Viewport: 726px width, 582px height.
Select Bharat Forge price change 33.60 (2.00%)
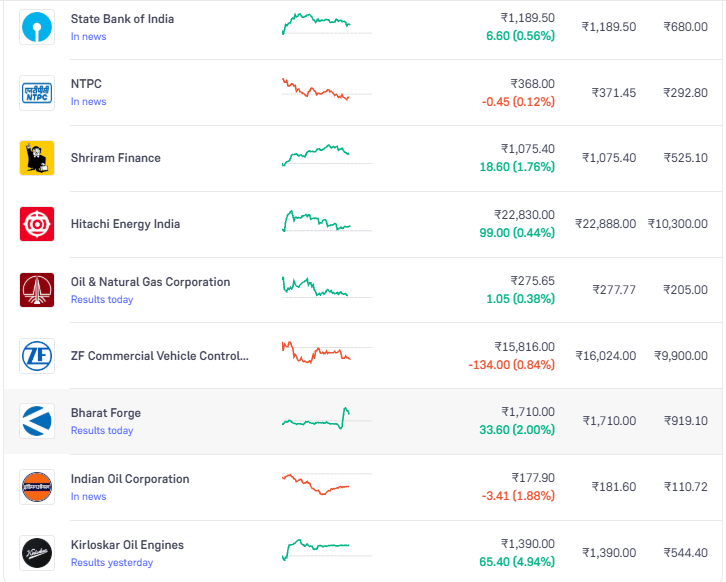pyautogui.click(x=517, y=430)
